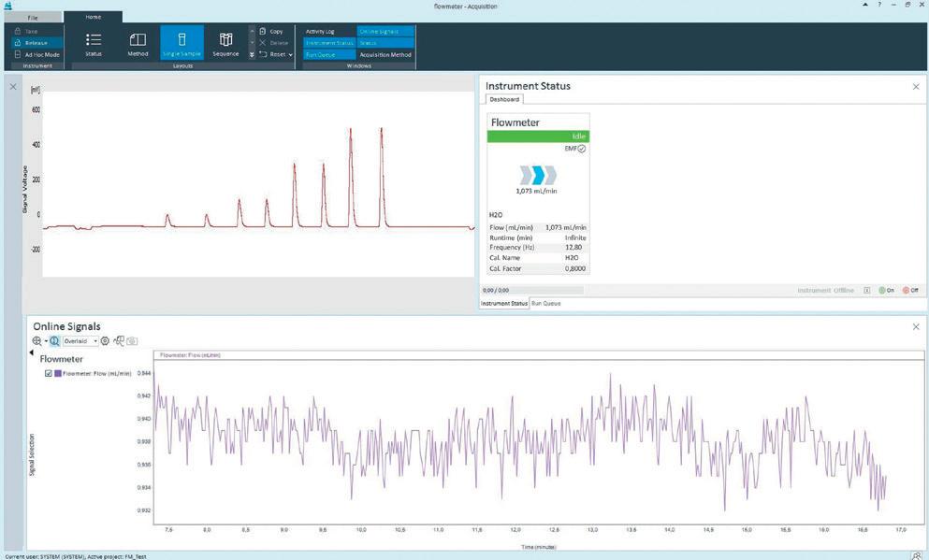The height and width of the screenshot is (560, 929).
Task: Toggle the Online Signals window
Action: [x=385, y=32]
